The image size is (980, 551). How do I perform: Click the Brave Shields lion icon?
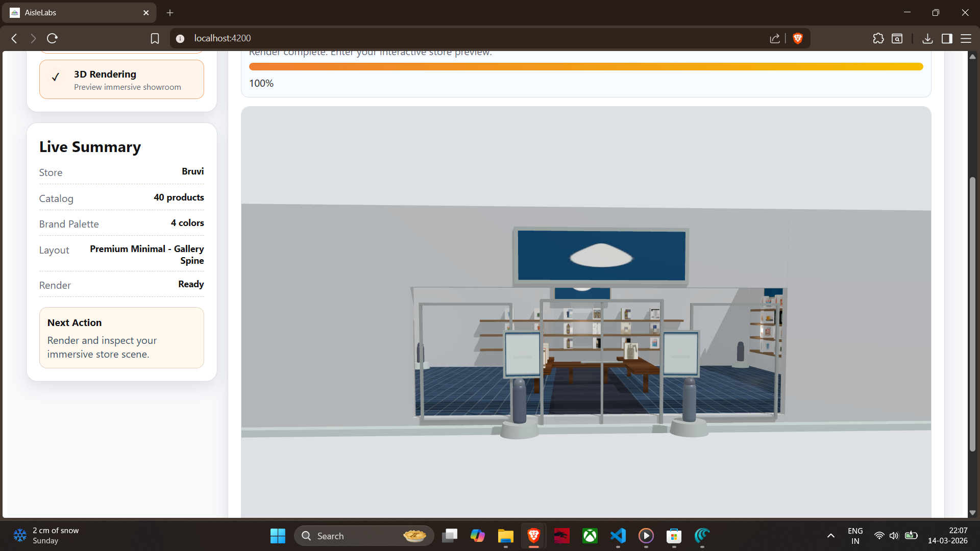[798, 38]
